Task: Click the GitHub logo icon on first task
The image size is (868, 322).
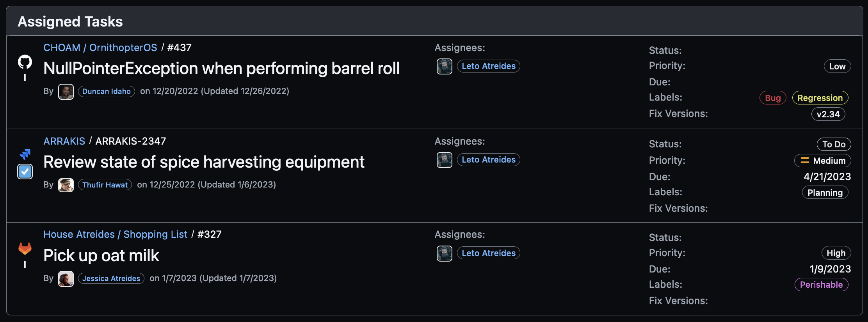Action: (x=25, y=62)
